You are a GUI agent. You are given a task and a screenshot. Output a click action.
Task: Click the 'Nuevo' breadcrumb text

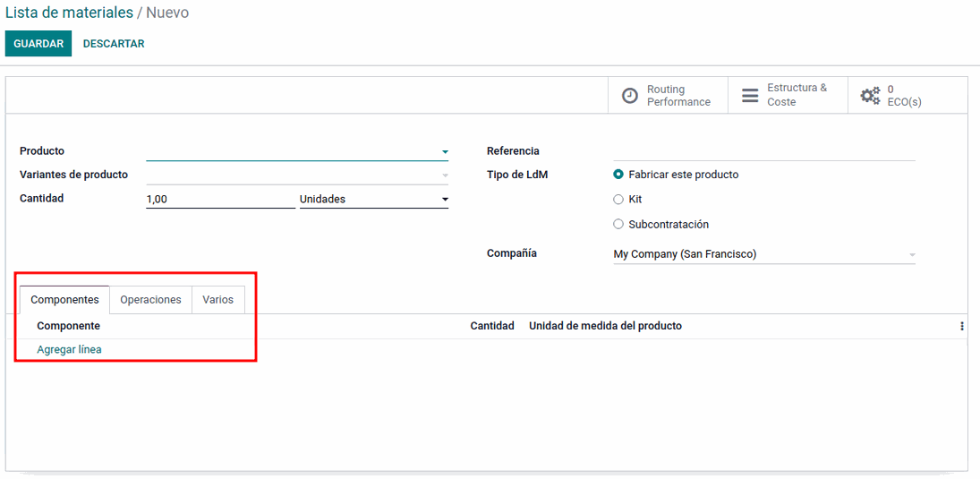167,13
